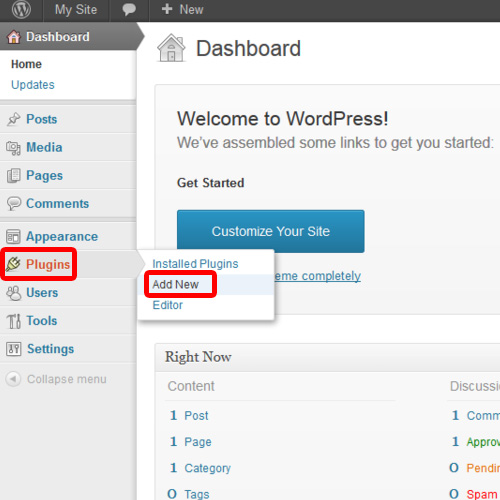Click the plus icon beside New
The height and width of the screenshot is (500, 500).
pyautogui.click(x=167, y=9)
